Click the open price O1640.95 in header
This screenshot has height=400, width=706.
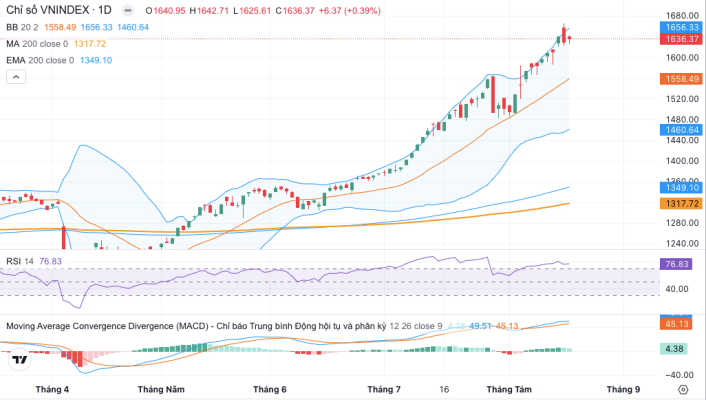165,11
